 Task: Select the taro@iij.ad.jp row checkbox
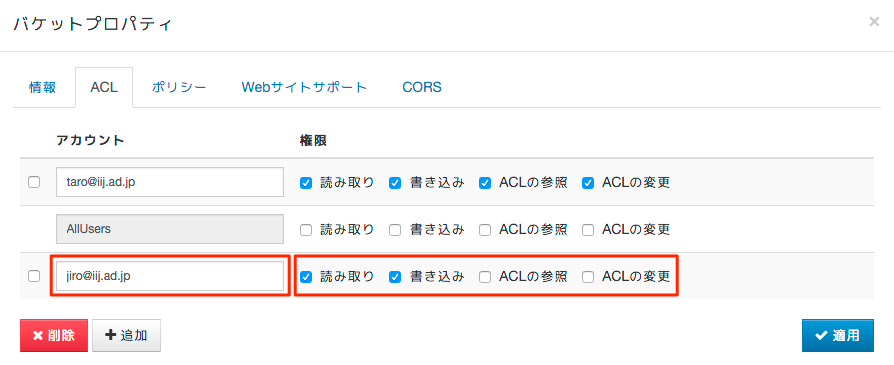click(x=34, y=182)
